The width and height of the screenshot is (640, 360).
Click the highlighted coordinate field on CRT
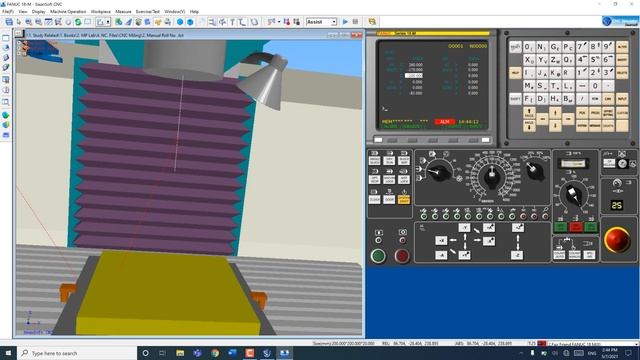tap(413, 76)
